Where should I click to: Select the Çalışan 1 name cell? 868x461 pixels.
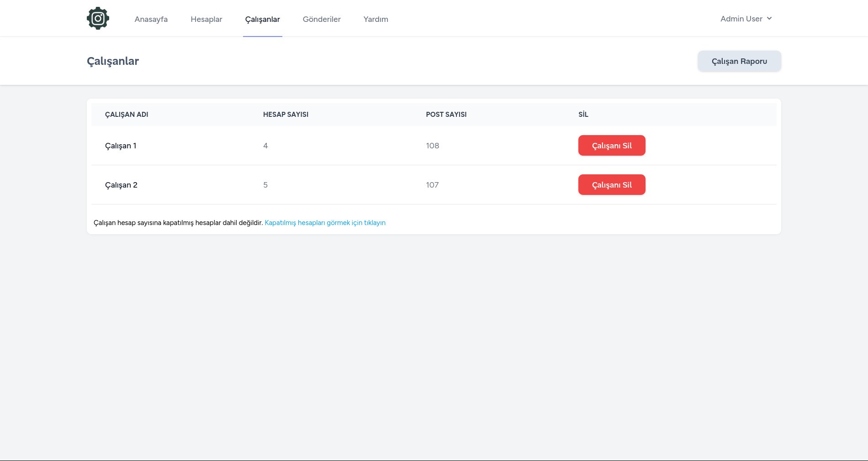tap(121, 146)
